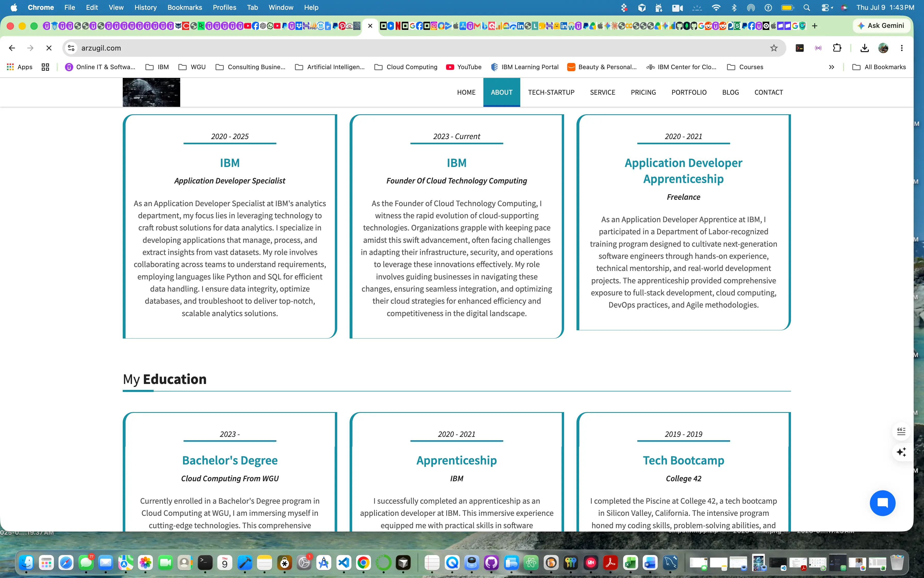Image resolution: width=924 pixels, height=578 pixels.
Task: Click the Chrome profile avatar
Action: point(883,48)
